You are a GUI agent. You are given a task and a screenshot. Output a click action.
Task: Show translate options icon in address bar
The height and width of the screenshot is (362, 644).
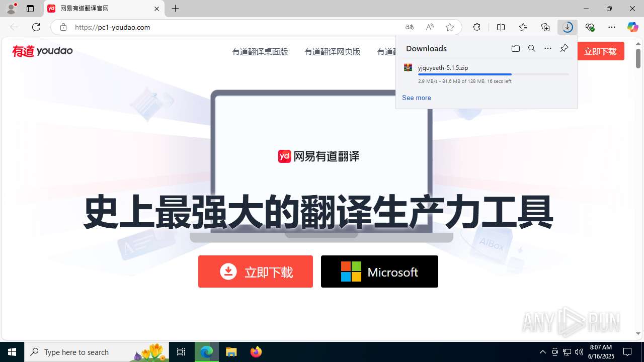point(410,27)
